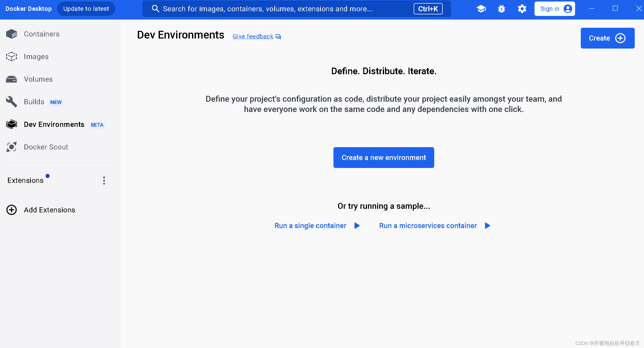Screen dimensions: 644x348
Task: Run a microservices container sample
Action: click(428, 226)
